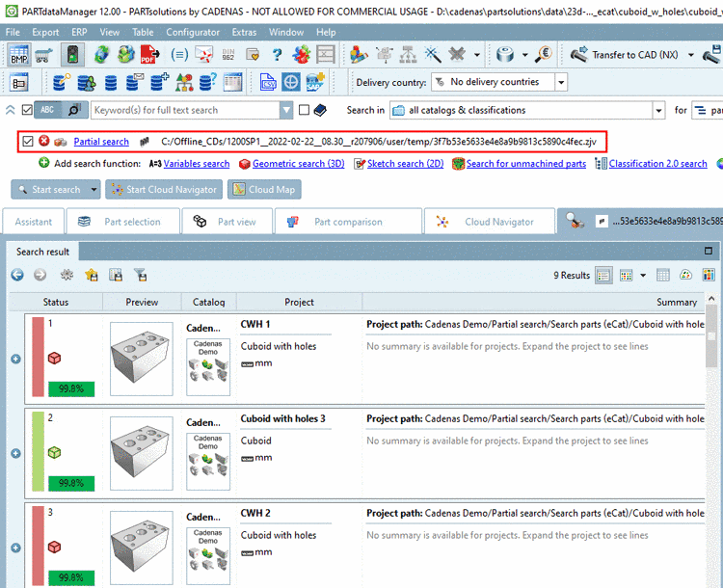
Task: Open the shopping cart icon in toolbar
Action: (x=42, y=55)
